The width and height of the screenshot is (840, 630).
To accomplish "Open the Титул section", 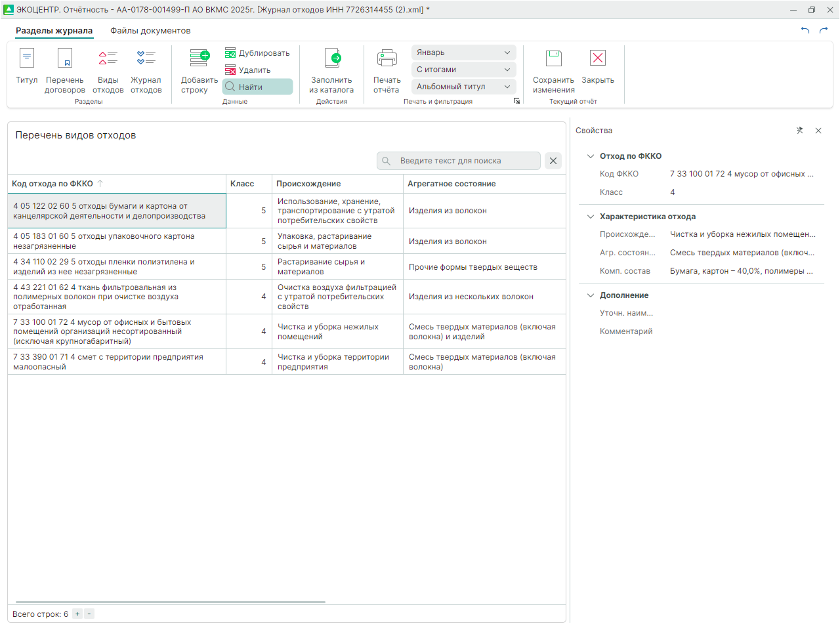I will (x=27, y=66).
